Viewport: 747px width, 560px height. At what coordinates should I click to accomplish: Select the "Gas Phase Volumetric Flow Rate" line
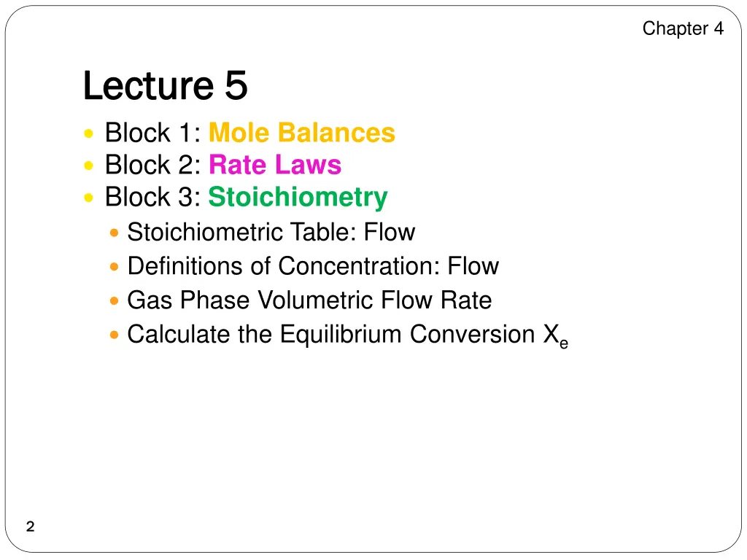point(309,300)
